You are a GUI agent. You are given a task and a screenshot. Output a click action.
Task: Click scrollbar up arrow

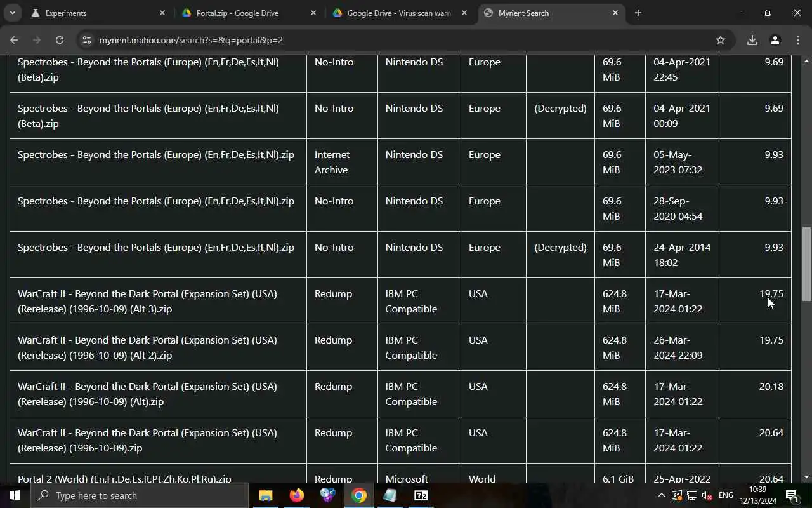pyautogui.click(x=806, y=61)
